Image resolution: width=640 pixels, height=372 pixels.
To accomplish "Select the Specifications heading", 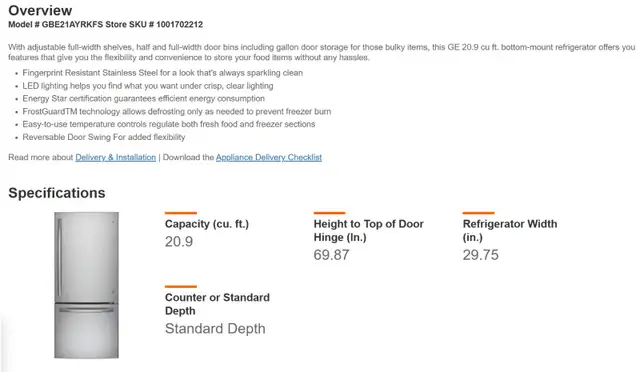I will click(x=57, y=193).
